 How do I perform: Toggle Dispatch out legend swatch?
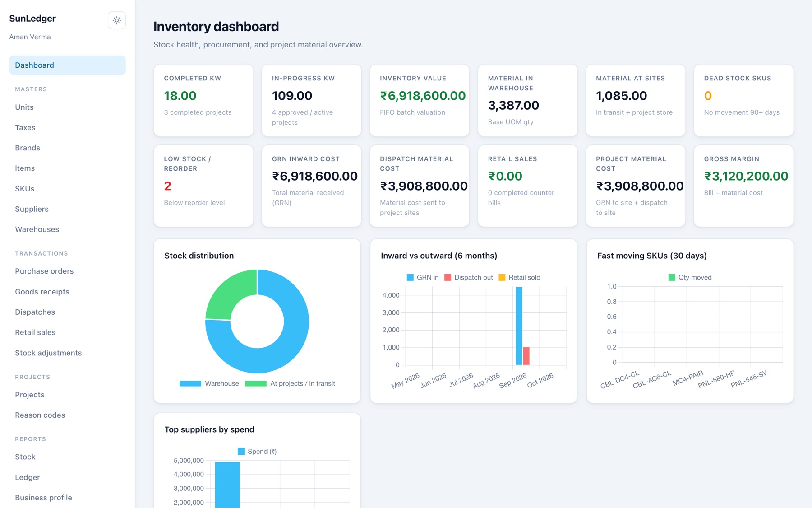point(448,277)
